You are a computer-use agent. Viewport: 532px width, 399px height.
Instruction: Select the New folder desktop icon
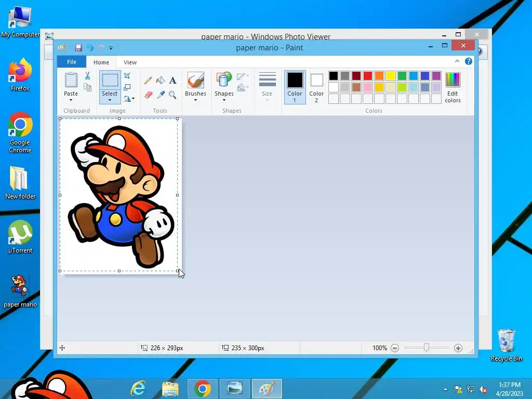pyautogui.click(x=20, y=182)
